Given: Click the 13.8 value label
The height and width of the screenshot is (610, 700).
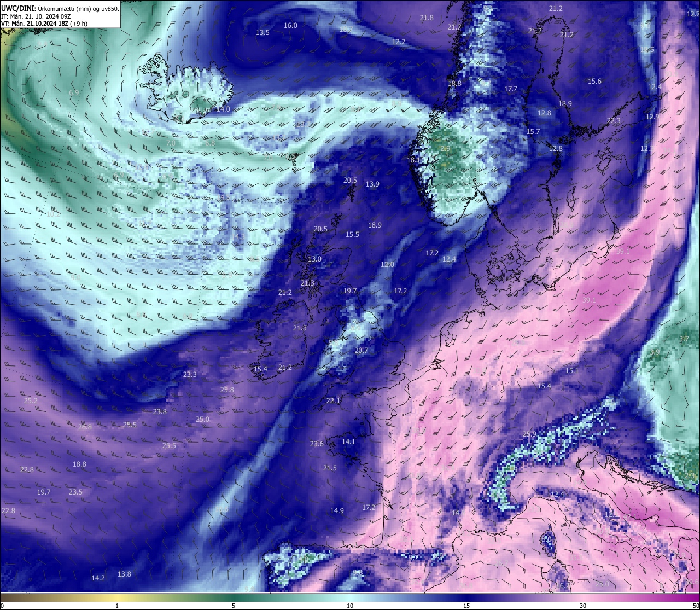Looking at the screenshot, I should 124,574.
